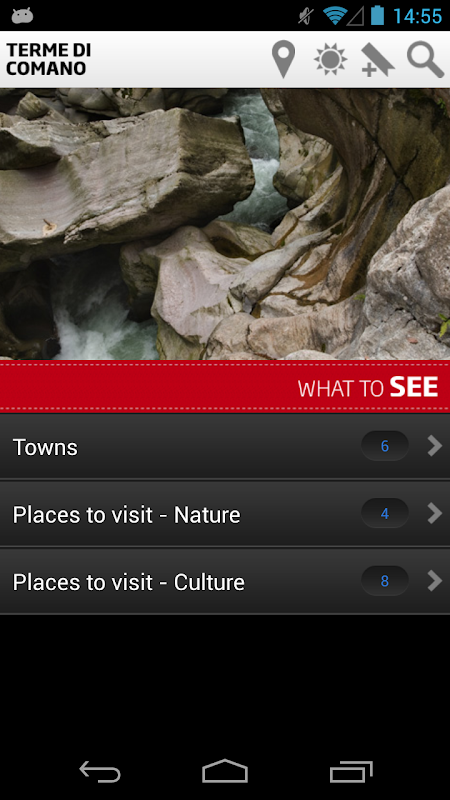Viewport: 450px width, 800px height.
Task: Tap the Android home button
Action: coord(225,771)
